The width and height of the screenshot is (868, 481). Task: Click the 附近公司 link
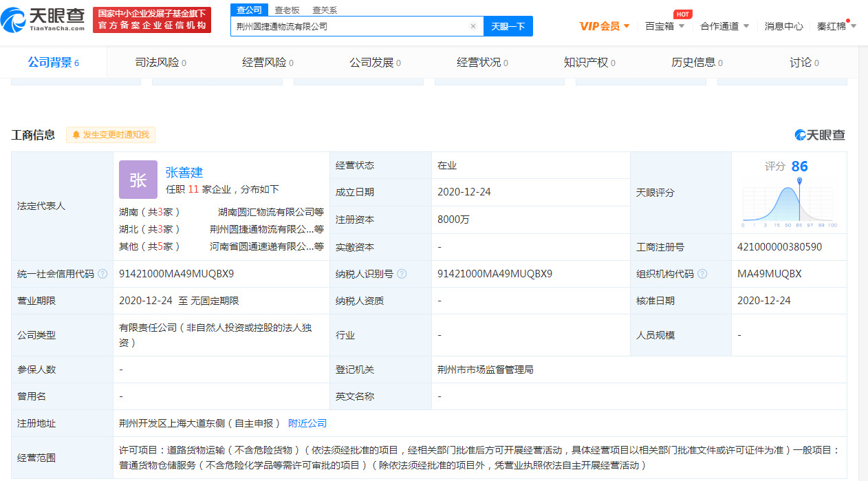click(x=307, y=423)
